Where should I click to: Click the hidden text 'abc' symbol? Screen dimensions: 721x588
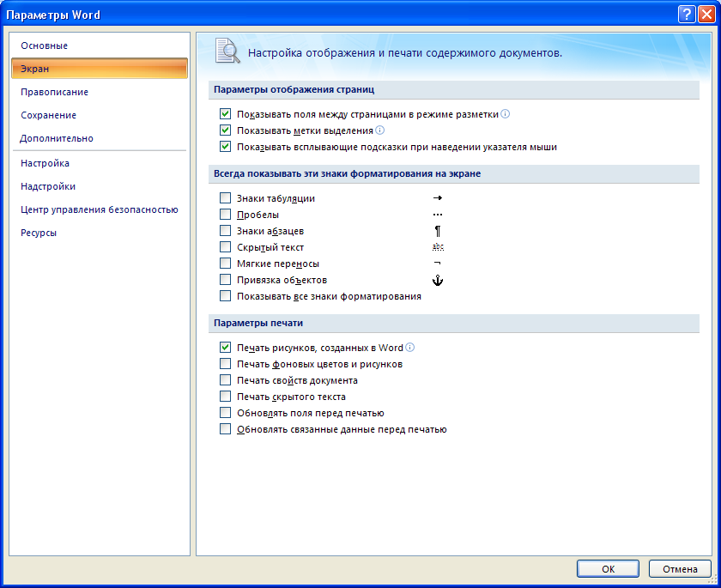[x=438, y=247]
